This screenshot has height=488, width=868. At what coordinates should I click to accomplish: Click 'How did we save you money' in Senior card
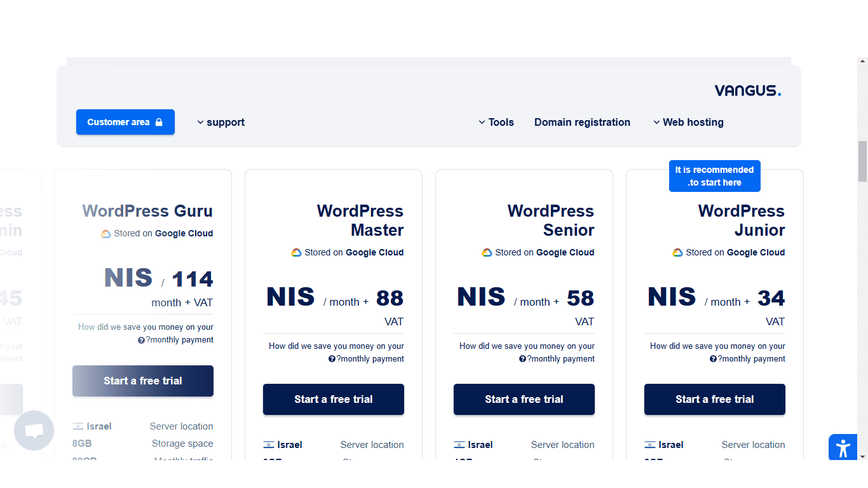(527, 352)
